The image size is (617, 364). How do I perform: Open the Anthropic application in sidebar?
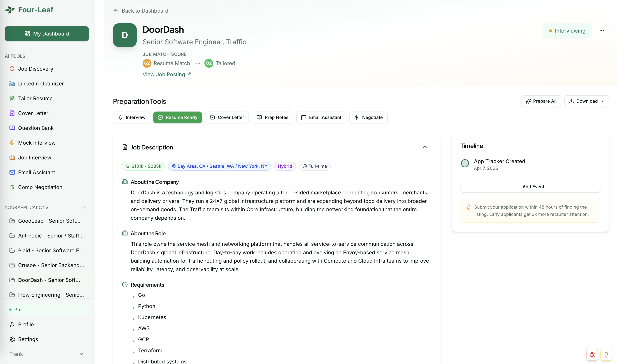[x=47, y=236]
